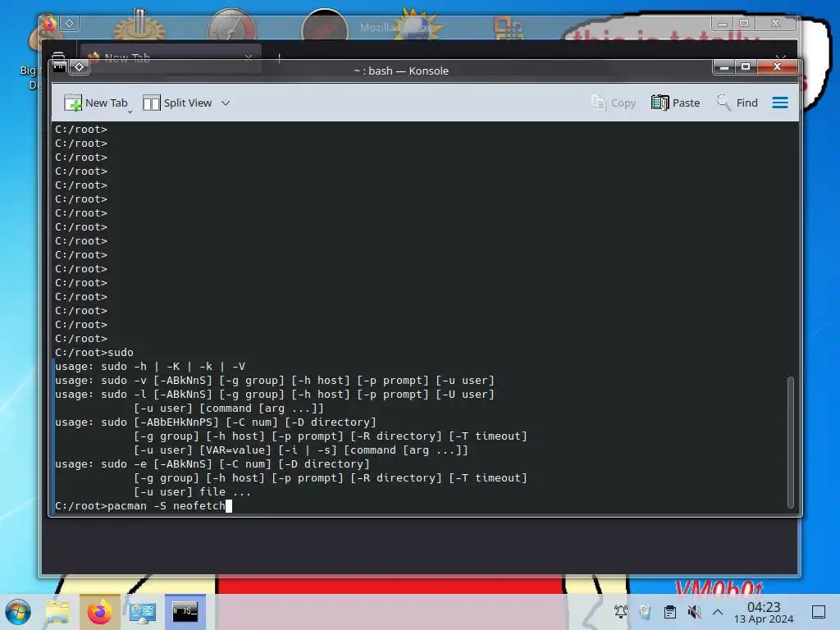
Task: Select the 'C:/root>sudo' terminal line
Action: (x=94, y=353)
